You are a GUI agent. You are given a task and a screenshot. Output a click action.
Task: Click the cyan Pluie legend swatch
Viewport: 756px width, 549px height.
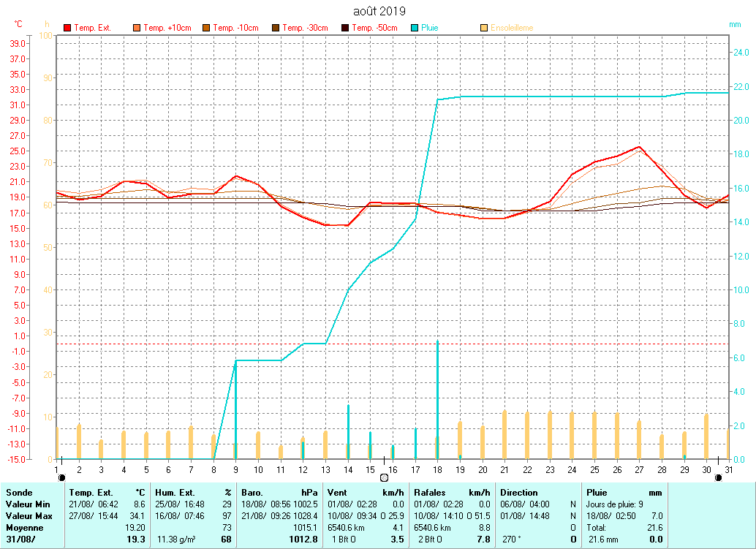pos(415,28)
